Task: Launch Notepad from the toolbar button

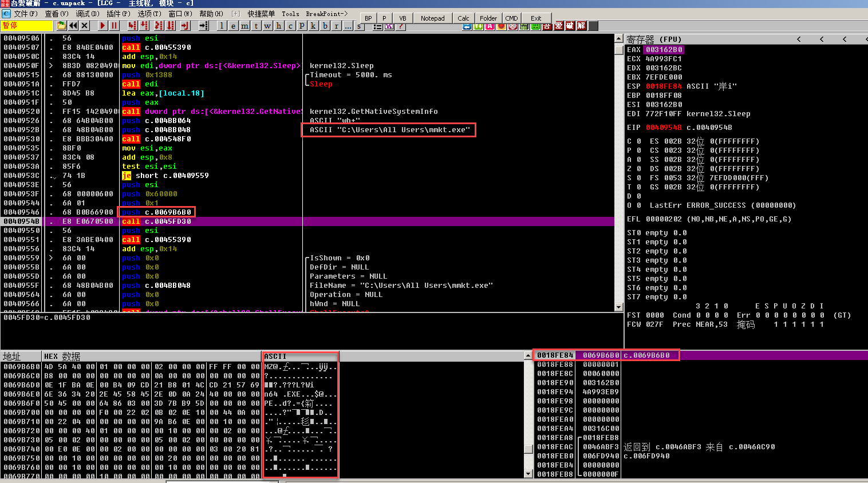Action: coord(432,18)
